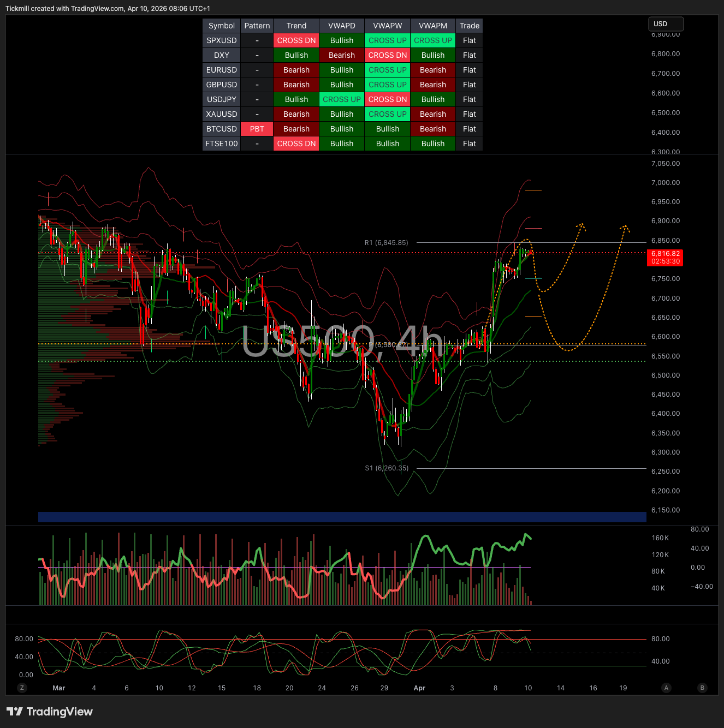Image resolution: width=724 pixels, height=728 pixels.
Task: Toggle the B scale icon at bottom right
Action: 702,688
